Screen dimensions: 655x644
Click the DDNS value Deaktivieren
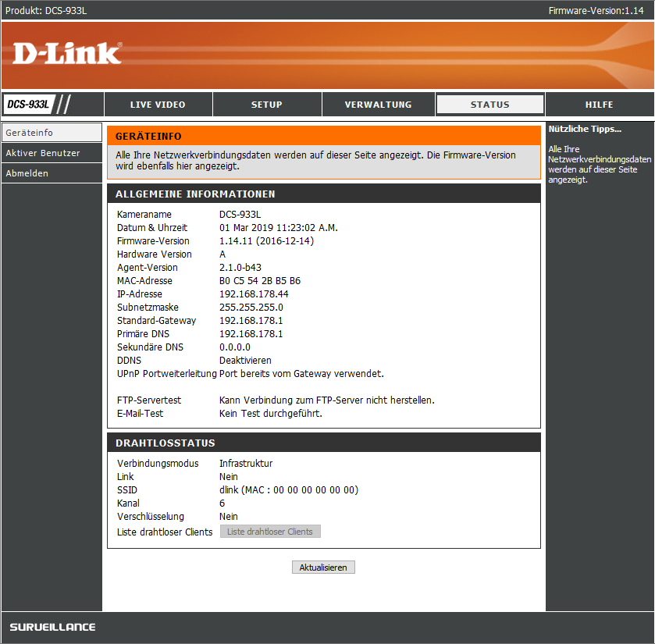pos(245,361)
